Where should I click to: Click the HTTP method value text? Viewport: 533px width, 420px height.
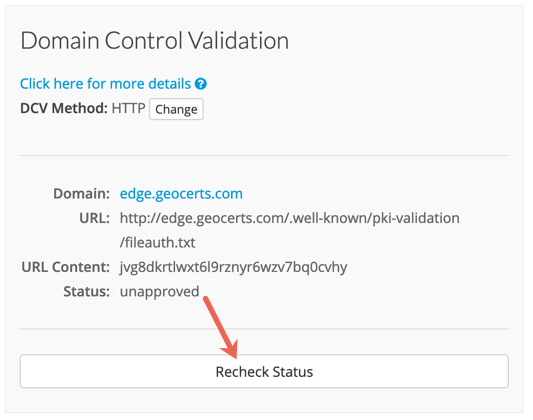click(x=128, y=108)
